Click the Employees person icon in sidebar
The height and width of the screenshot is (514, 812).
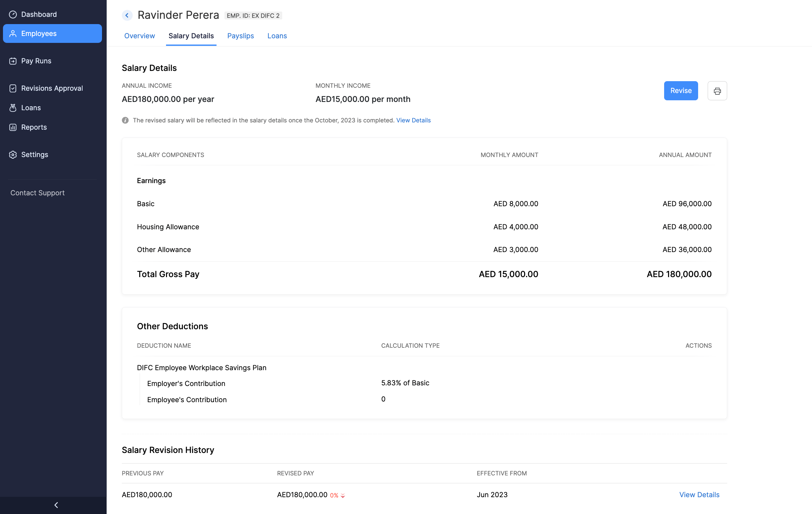coord(13,34)
